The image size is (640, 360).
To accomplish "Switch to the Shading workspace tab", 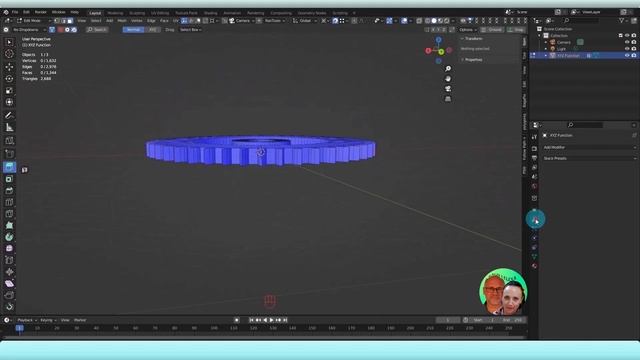I will pos(211,13).
